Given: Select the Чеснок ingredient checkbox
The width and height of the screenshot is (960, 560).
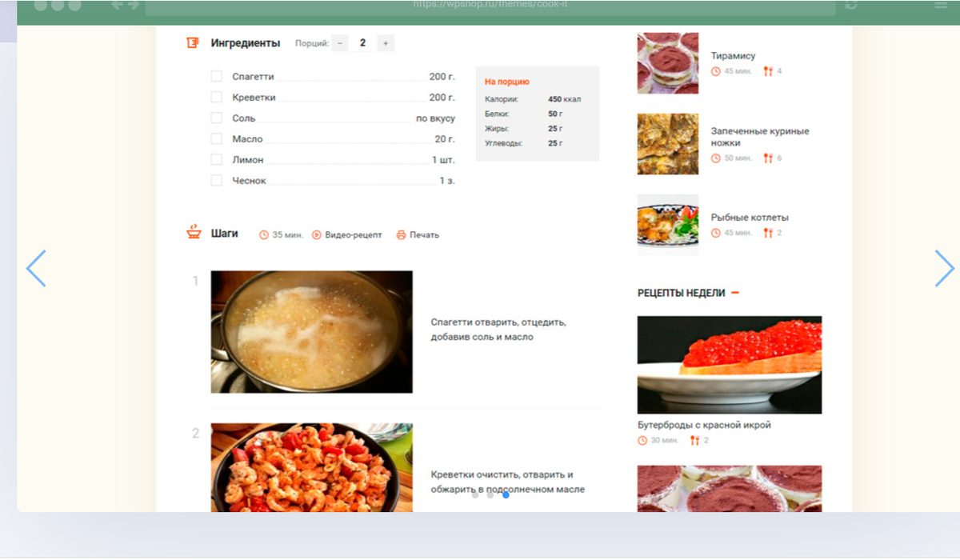Looking at the screenshot, I should (216, 180).
